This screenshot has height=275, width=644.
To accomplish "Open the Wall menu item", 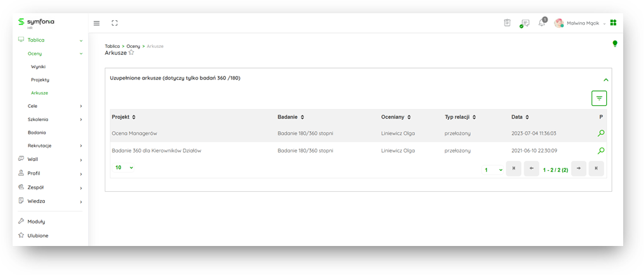I will (33, 159).
